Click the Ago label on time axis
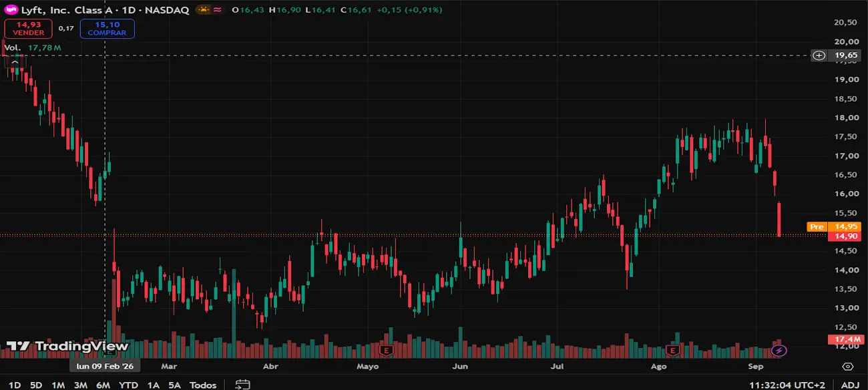The image size is (868, 390). (x=658, y=367)
